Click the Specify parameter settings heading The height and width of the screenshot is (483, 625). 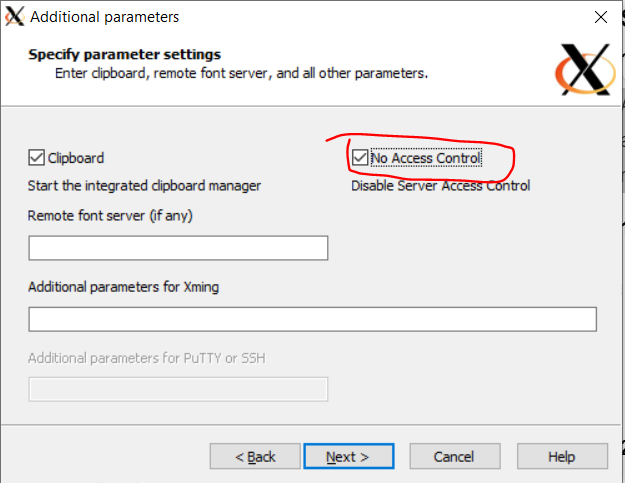pos(125,54)
